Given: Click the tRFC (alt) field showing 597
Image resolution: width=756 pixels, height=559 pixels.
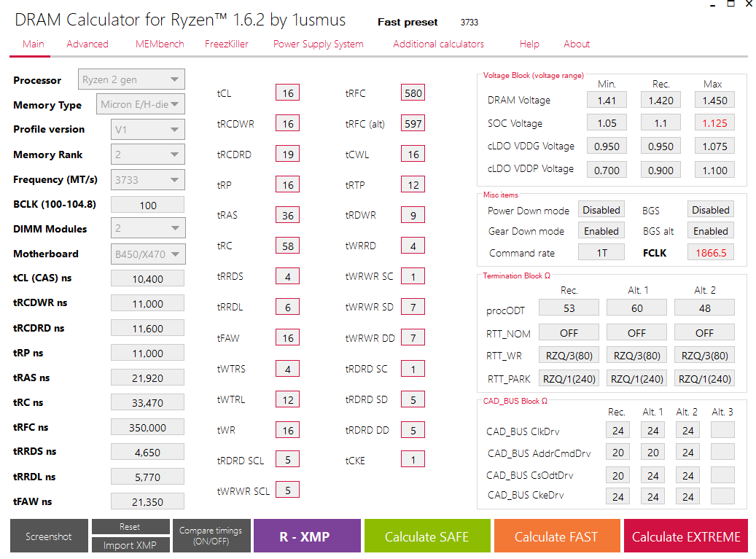Looking at the screenshot, I should (x=413, y=124).
